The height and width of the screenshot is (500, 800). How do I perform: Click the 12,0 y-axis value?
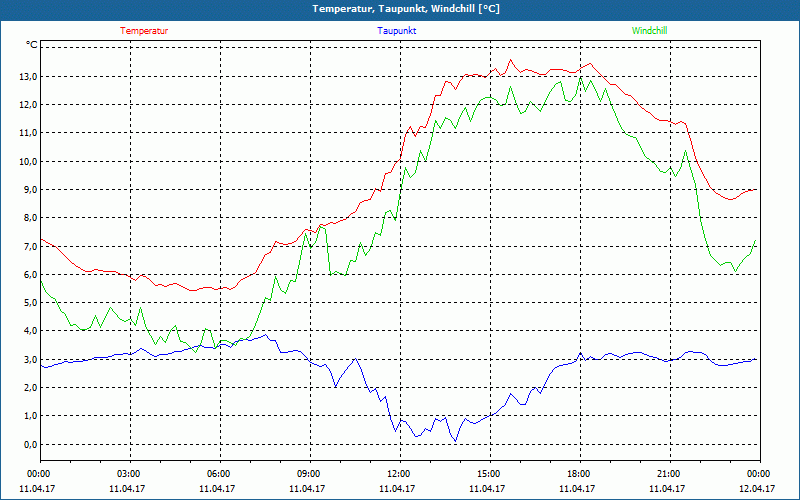[x=29, y=105]
